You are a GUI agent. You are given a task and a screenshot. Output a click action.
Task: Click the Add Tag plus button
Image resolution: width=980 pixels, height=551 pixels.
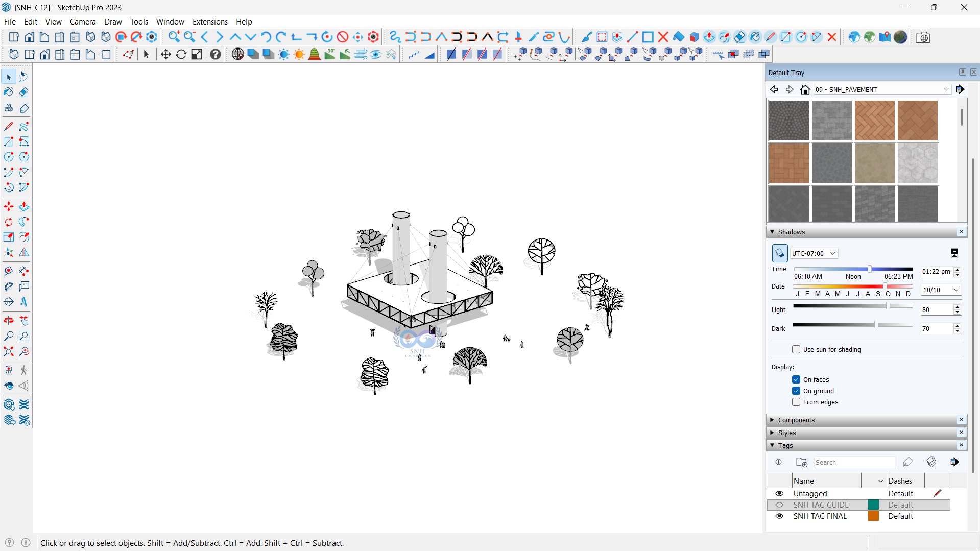pos(778,462)
